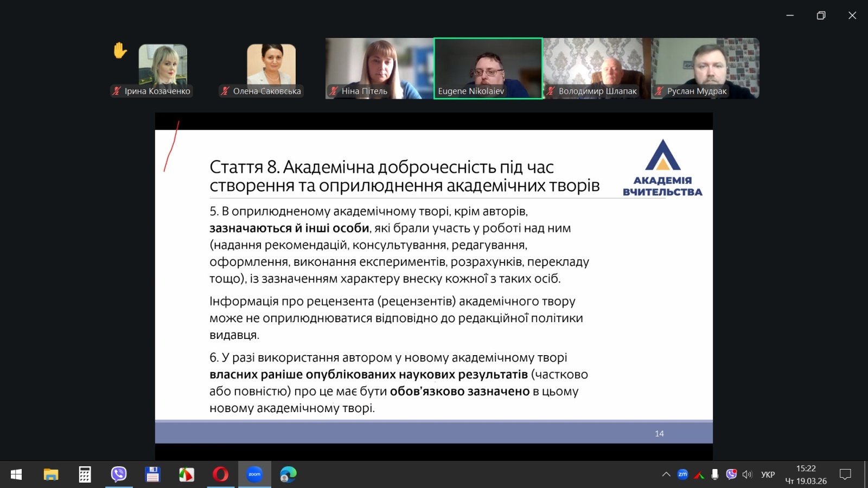Launch Microsoft Edge from the taskbar

pyautogui.click(x=288, y=474)
